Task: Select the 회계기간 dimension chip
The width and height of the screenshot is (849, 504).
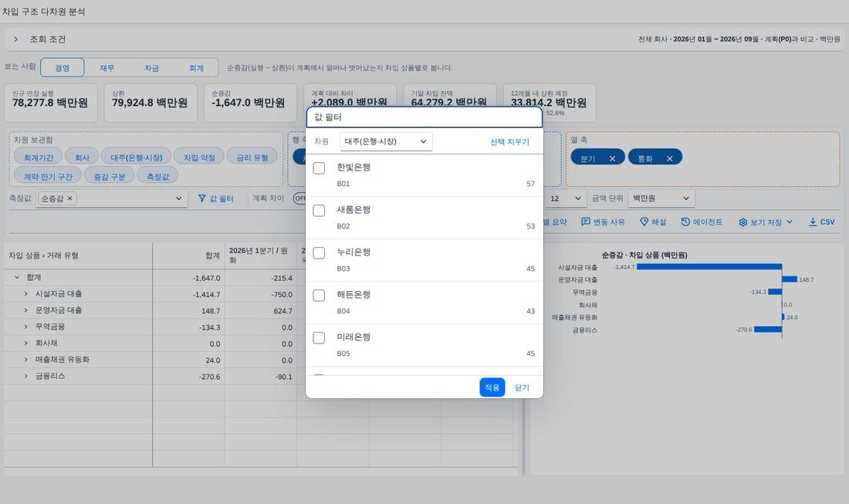Action: 39,157
